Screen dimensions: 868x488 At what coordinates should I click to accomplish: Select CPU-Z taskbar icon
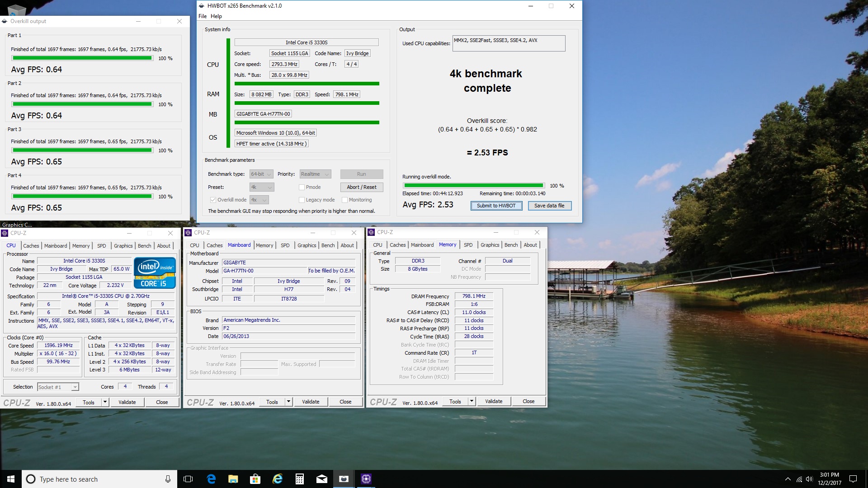coord(366,479)
